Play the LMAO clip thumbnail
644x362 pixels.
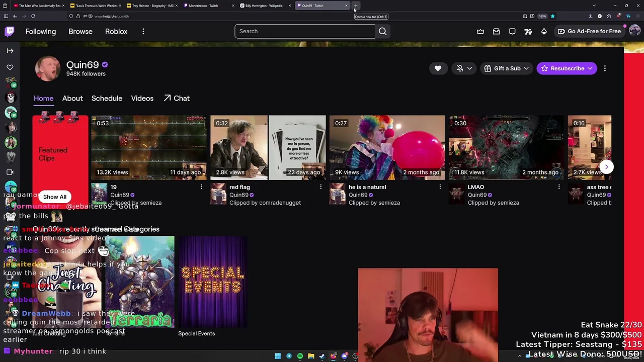pyautogui.click(x=506, y=148)
